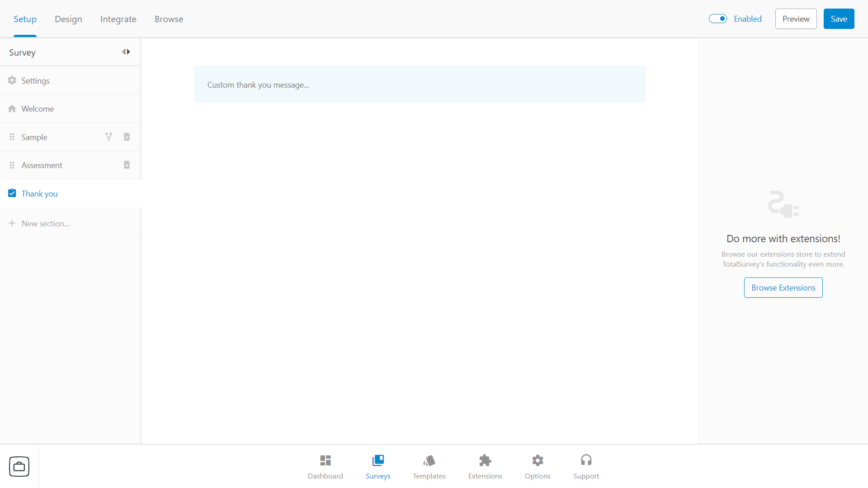
Task: Click the Do more with extensions heading
Action: (x=783, y=239)
